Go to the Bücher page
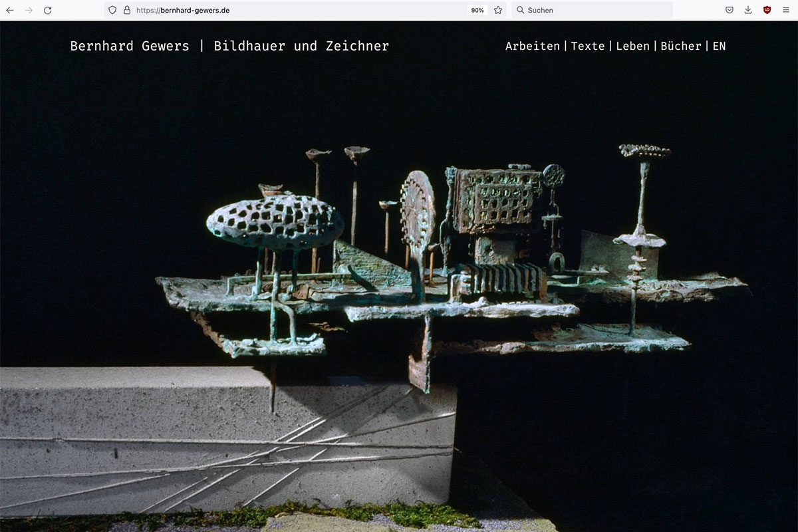Viewport: 798px width, 532px height. click(680, 46)
